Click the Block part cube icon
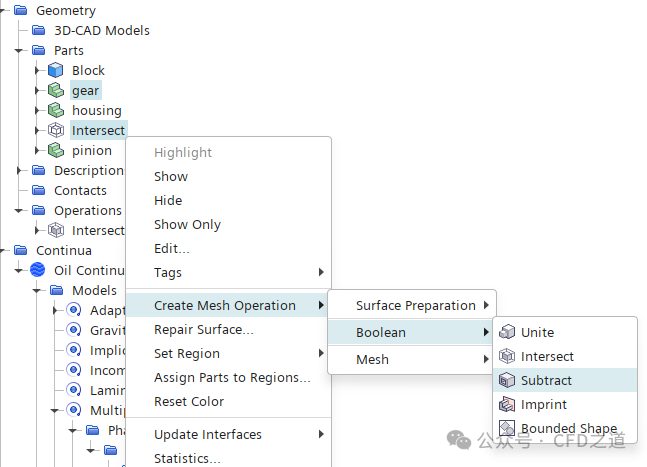The width and height of the screenshot is (647, 467). [56, 70]
